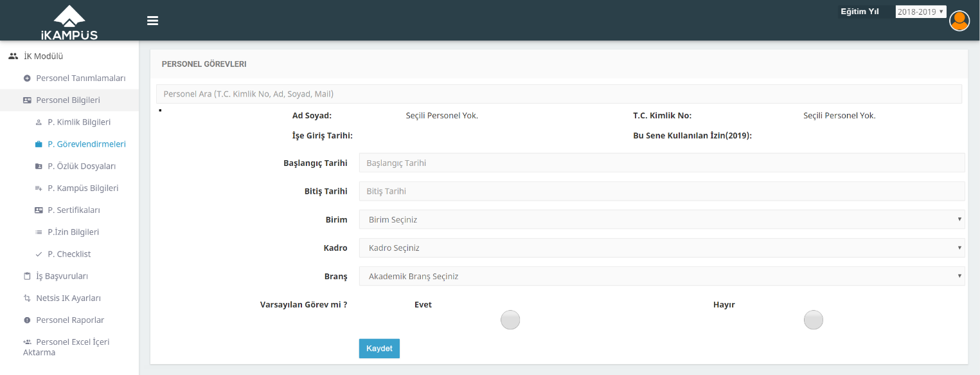Click the Personel Excel İçeri Aktarma icon

pos(27,342)
